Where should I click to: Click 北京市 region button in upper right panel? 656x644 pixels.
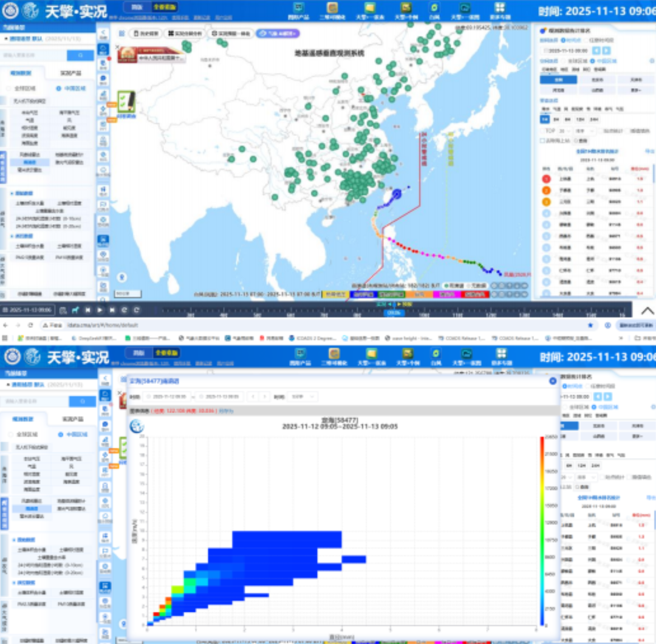click(x=597, y=80)
